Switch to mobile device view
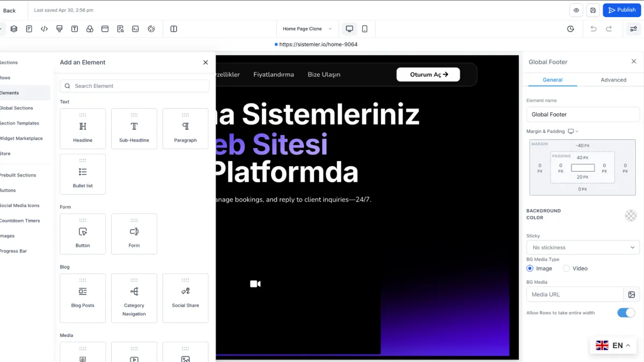The height and width of the screenshot is (362, 644). pyautogui.click(x=365, y=29)
